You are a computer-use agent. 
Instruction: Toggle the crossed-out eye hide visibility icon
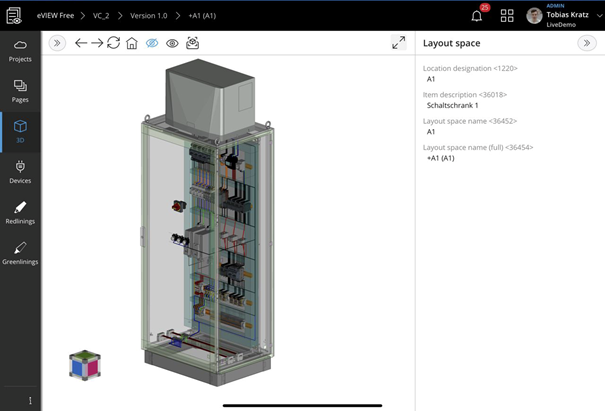[152, 43]
